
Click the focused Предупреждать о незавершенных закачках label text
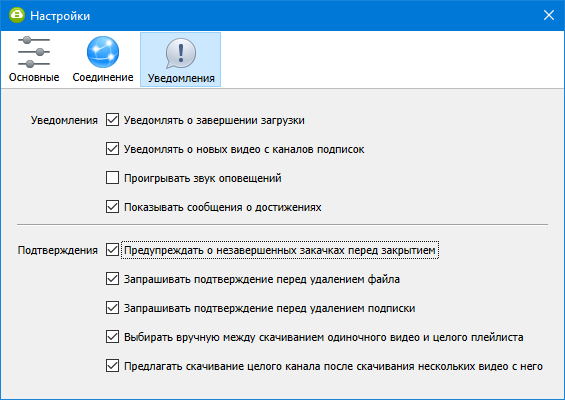[x=280, y=250]
